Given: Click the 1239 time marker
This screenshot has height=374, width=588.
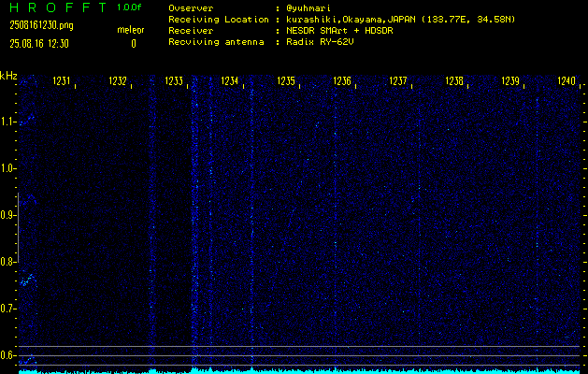Looking at the screenshot, I should (510, 80).
